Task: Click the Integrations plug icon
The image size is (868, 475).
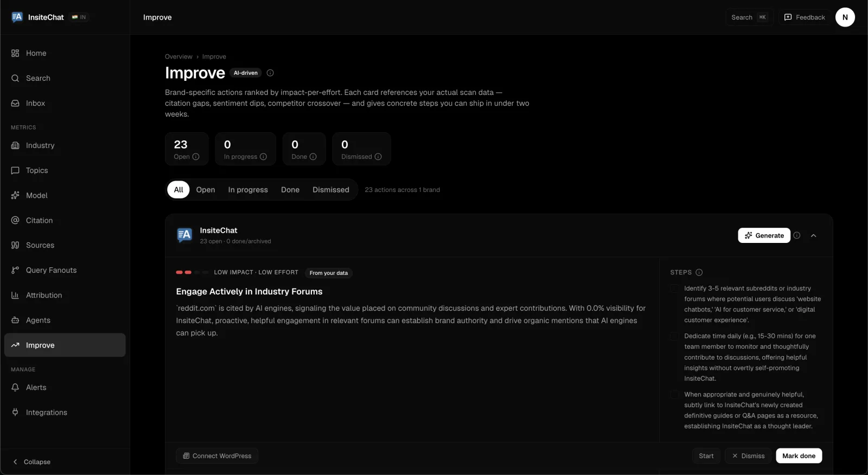Action: (x=15, y=412)
